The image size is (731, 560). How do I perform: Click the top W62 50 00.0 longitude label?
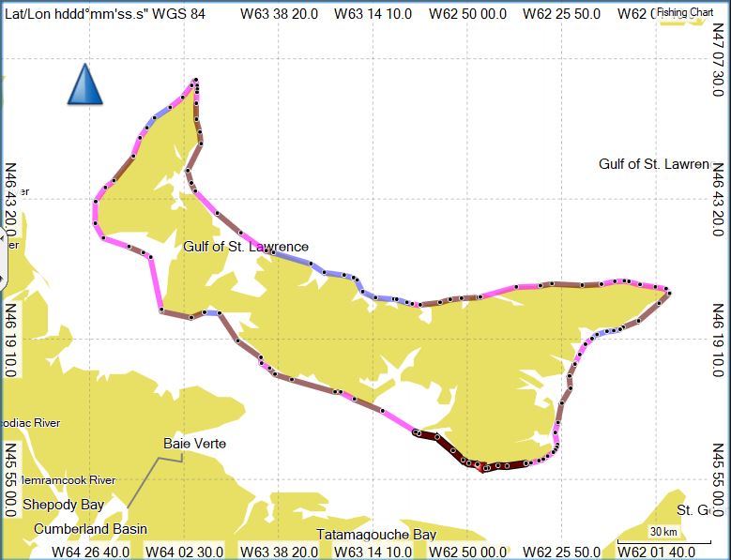(x=467, y=14)
